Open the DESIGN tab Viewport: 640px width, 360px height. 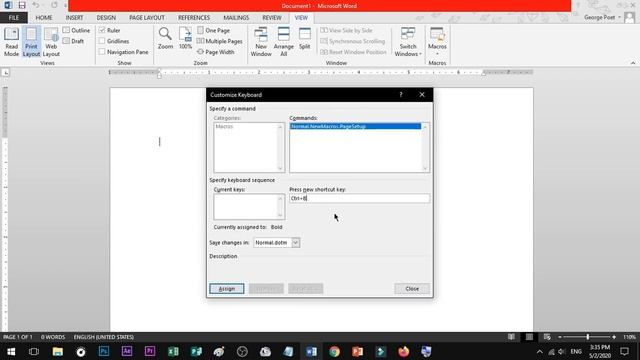tap(106, 18)
